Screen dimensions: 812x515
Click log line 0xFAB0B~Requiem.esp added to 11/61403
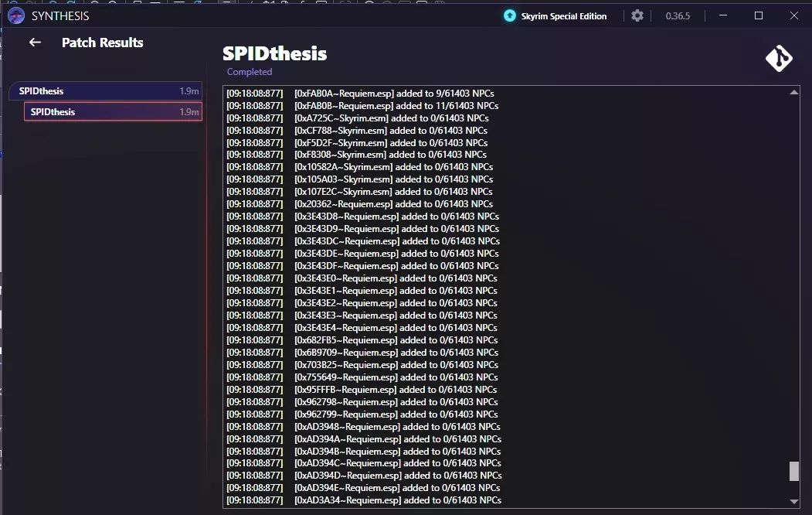362,106
